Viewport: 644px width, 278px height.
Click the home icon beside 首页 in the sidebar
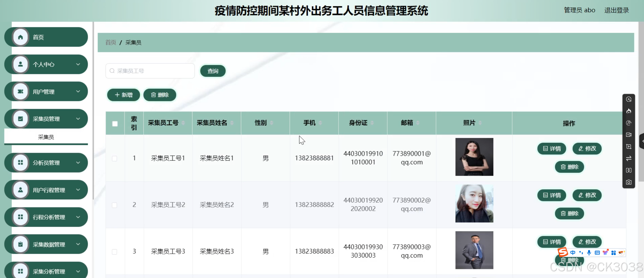pyautogui.click(x=21, y=37)
